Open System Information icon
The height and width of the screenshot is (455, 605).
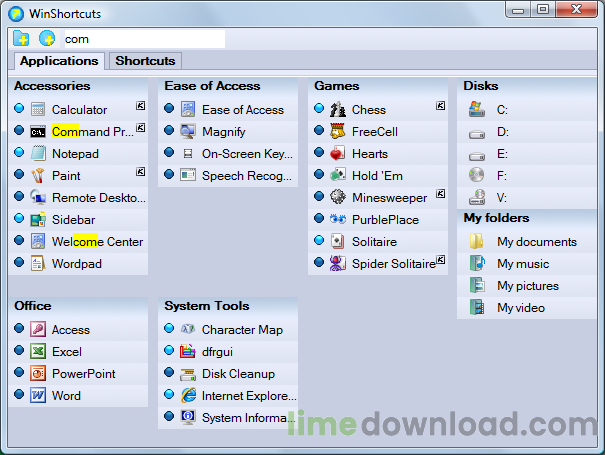pyautogui.click(x=188, y=417)
